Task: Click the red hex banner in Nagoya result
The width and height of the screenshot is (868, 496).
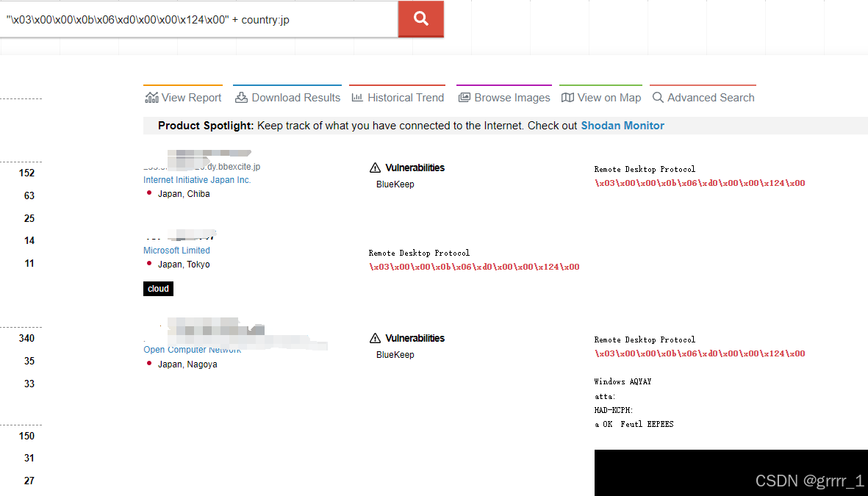Action: coord(700,353)
